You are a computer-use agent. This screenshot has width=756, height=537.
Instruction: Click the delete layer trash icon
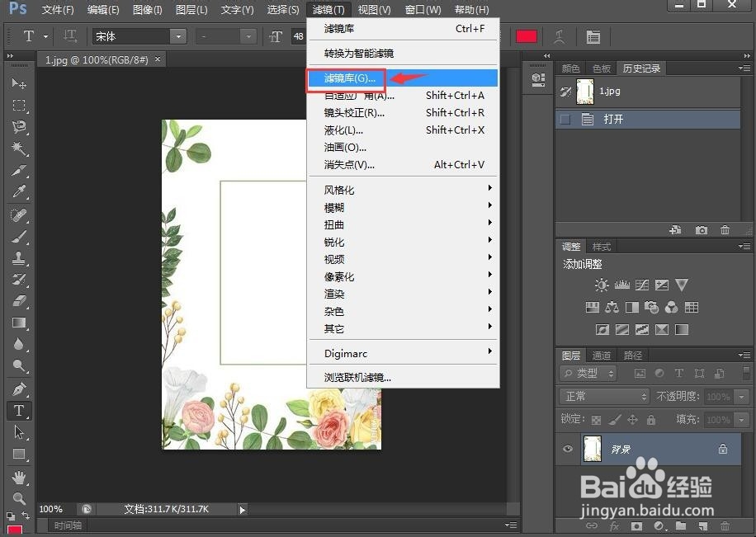(x=724, y=525)
